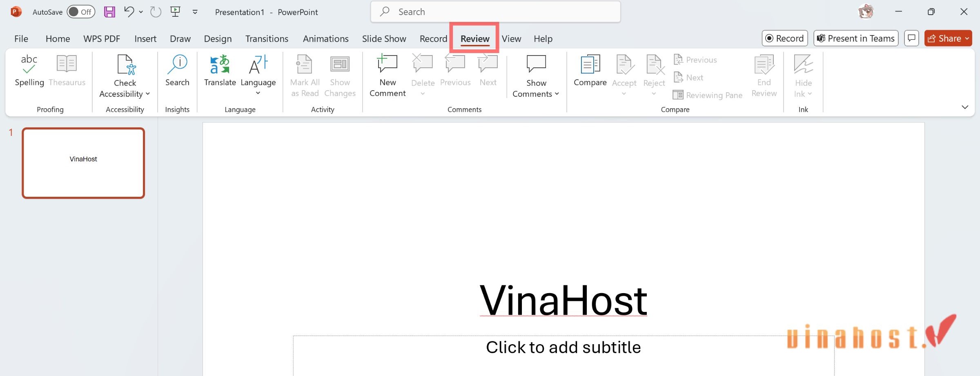Switch to the Insert tab
980x376 pixels.
[145, 38]
